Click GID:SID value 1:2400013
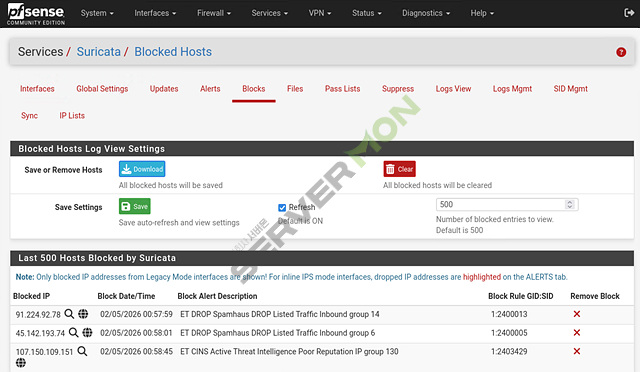Image resolution: width=640 pixels, height=372 pixels. click(x=509, y=314)
